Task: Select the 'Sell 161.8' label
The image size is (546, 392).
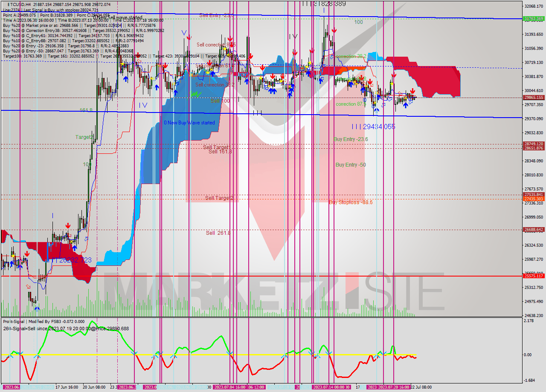Action: [x=220, y=152]
